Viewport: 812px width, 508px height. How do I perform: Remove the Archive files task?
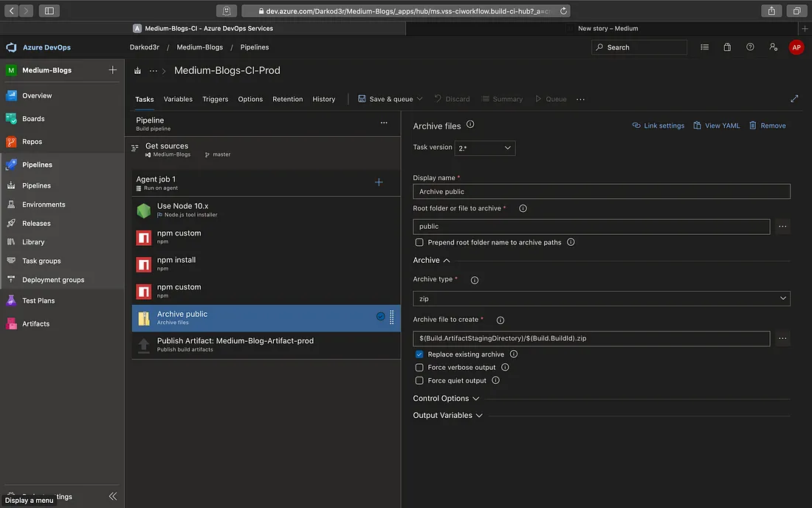tap(768, 126)
